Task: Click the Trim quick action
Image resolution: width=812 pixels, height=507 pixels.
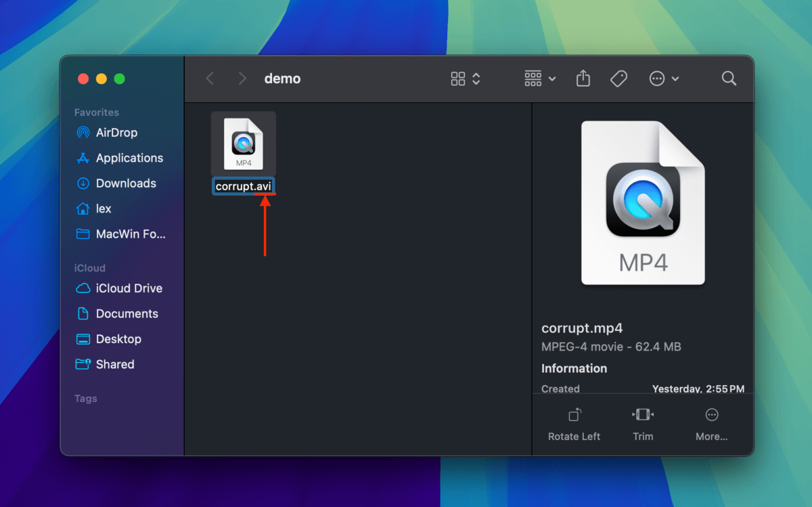Action: click(643, 424)
